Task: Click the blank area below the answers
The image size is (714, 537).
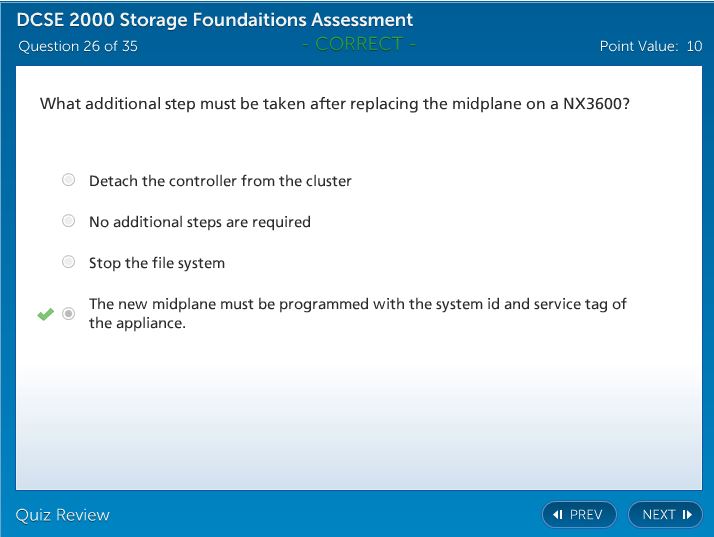Action: click(x=357, y=420)
